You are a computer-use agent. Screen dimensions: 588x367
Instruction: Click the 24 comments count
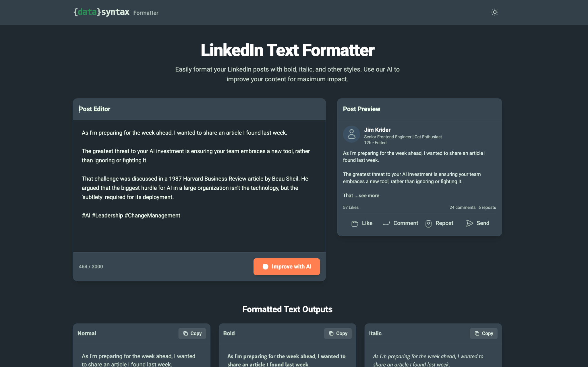pos(462,207)
